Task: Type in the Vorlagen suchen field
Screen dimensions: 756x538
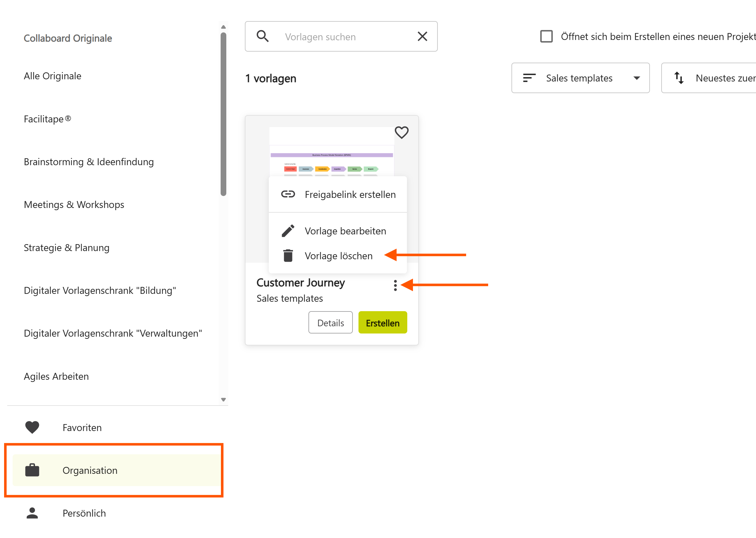Action: click(345, 37)
